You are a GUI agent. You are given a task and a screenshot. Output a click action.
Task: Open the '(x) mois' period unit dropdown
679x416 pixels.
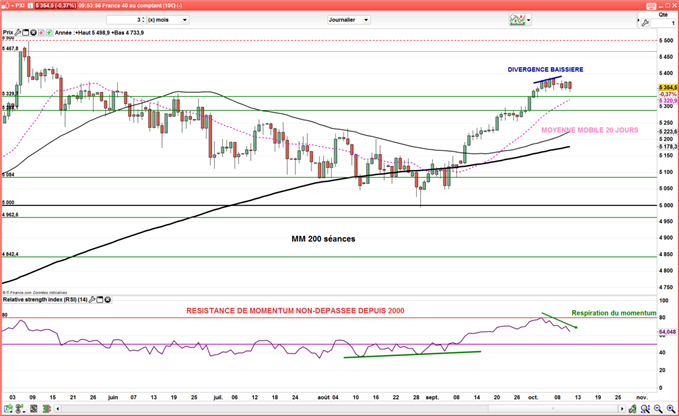tap(168, 19)
